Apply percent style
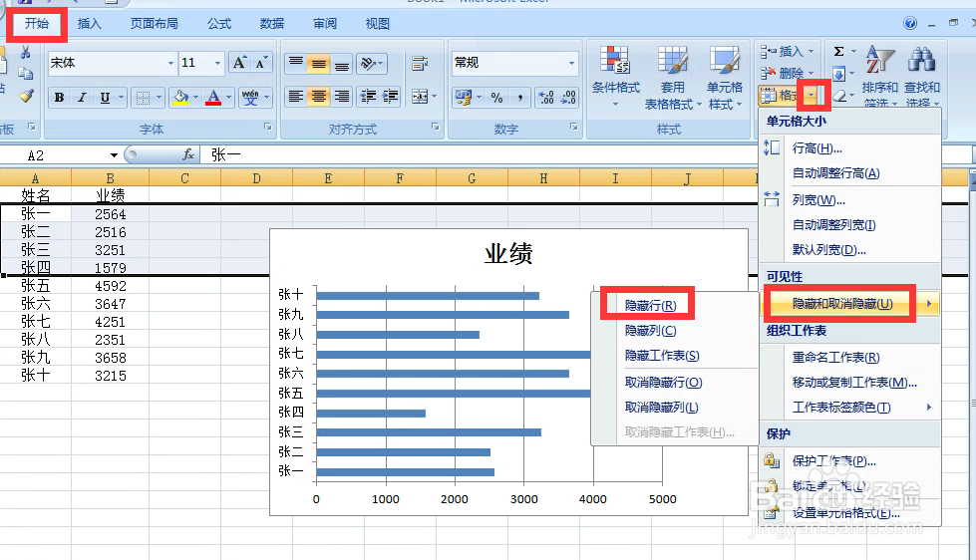 click(496, 97)
